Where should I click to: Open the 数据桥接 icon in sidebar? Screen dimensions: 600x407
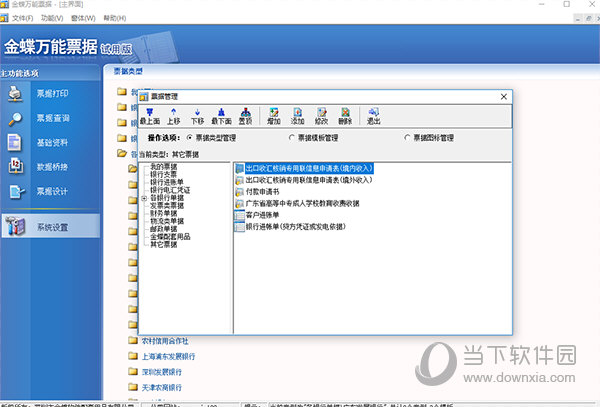pyautogui.click(x=15, y=167)
